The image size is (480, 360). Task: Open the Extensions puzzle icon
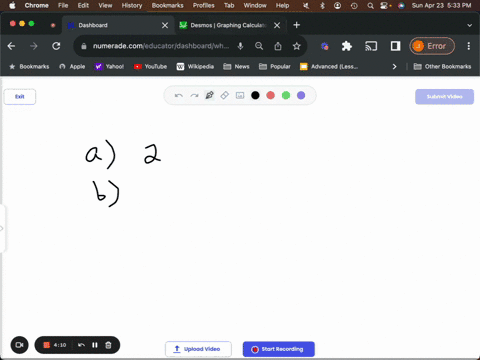tap(347, 46)
